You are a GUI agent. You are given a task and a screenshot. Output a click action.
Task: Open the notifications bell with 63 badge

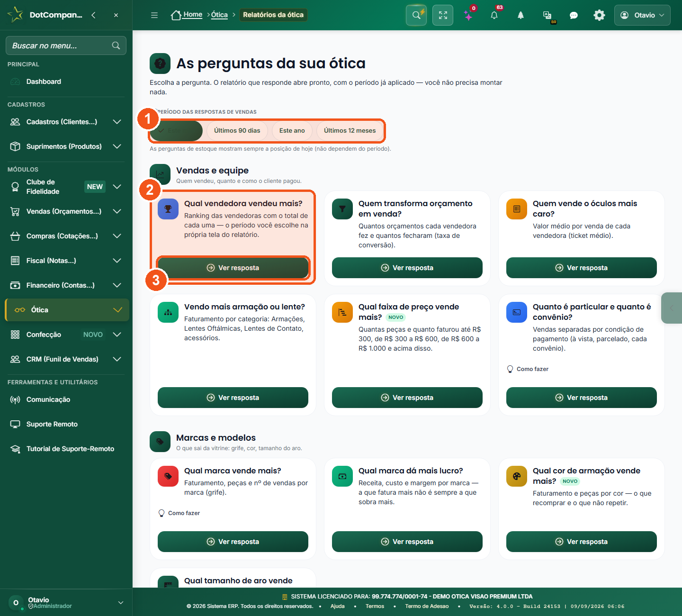[494, 15]
